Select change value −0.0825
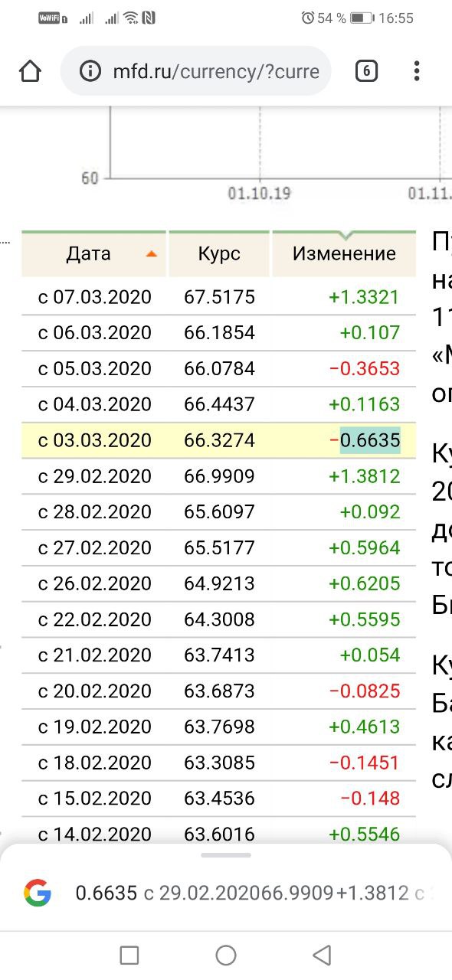 pyautogui.click(x=364, y=691)
